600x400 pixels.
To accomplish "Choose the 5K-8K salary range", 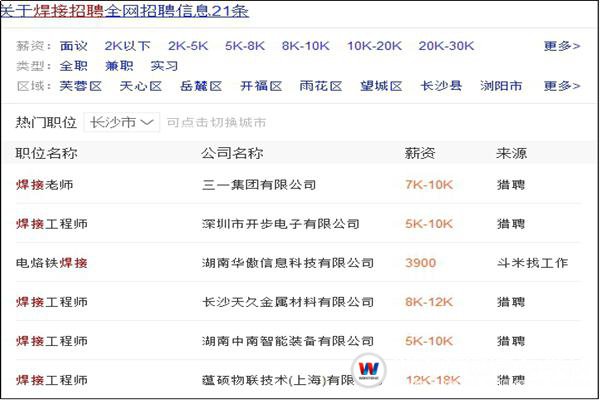I will (x=243, y=46).
